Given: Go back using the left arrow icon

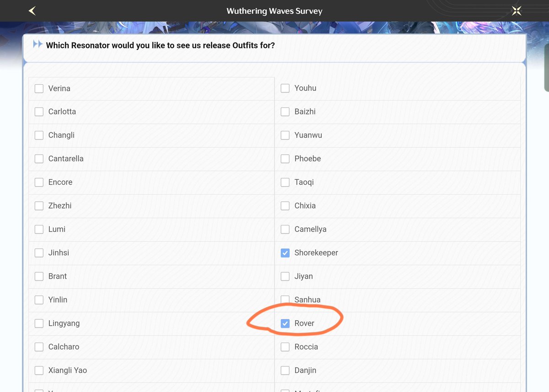Looking at the screenshot, I should tap(32, 11).
